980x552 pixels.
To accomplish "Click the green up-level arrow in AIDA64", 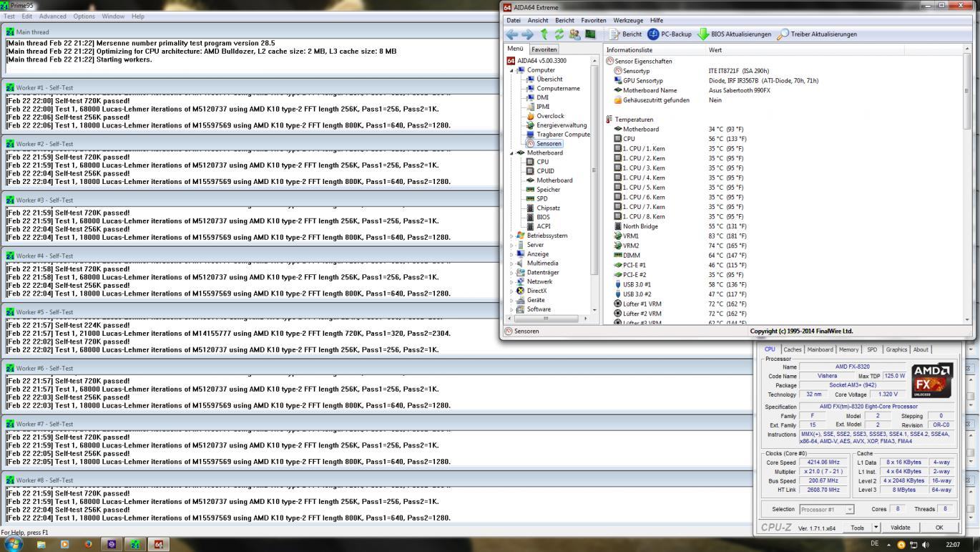I will (544, 34).
